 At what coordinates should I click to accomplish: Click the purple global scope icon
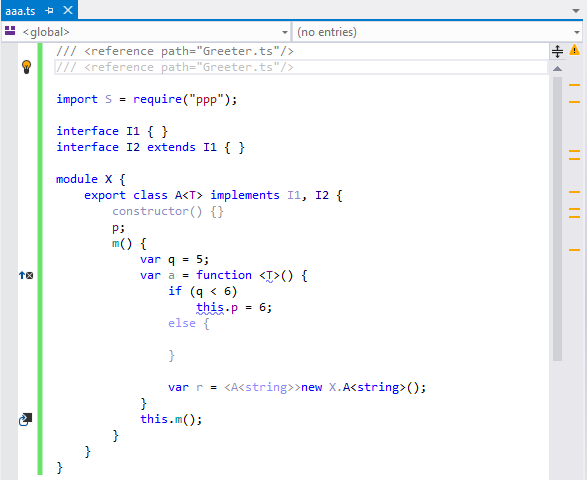tap(10, 31)
